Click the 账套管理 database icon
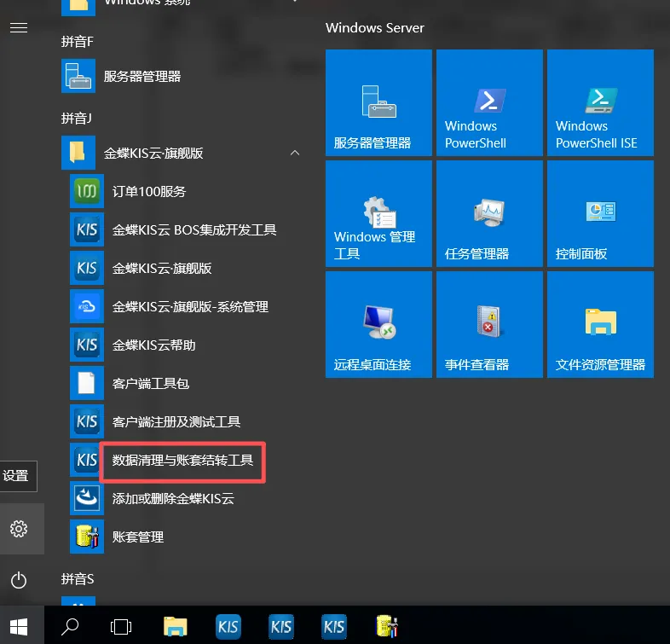Screen dimensions: 670x644 pyautogui.click(x=87, y=537)
